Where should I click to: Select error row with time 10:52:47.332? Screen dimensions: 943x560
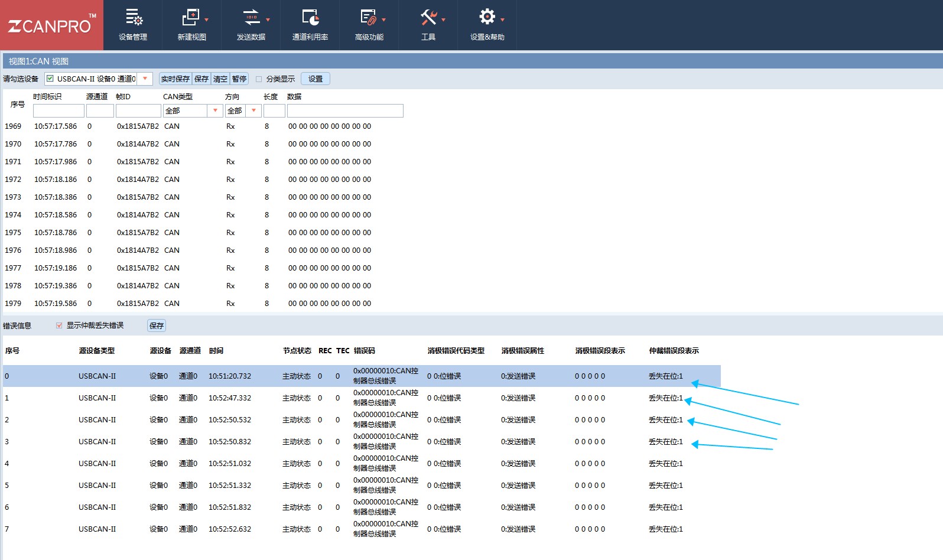click(362, 398)
